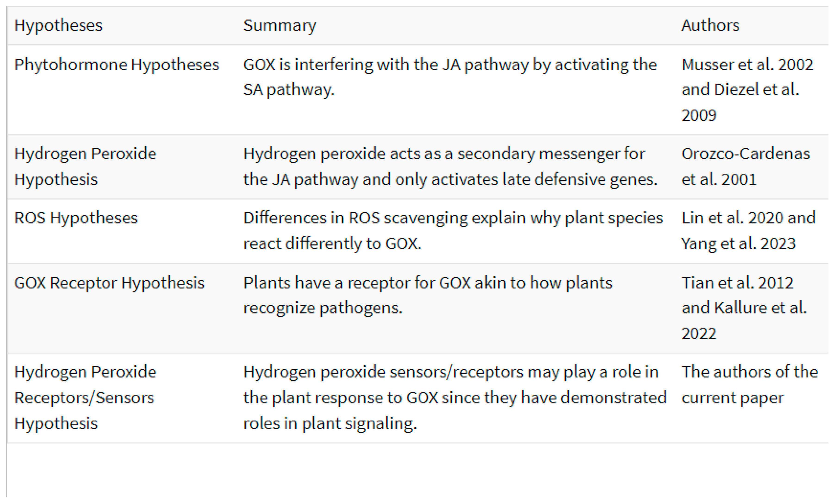Click the summary about ROS scavenging differences
This screenshot has height=504, width=834.
453,231
